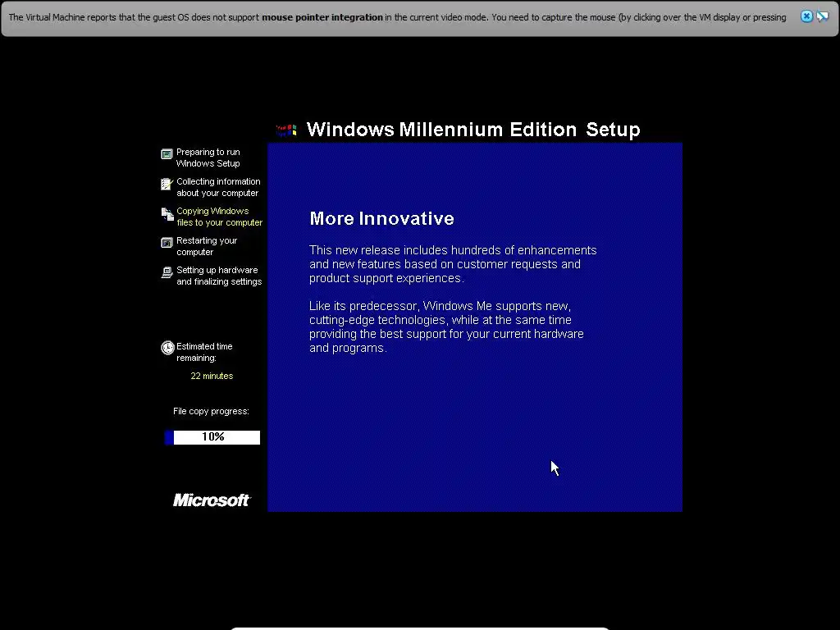This screenshot has width=840, height=630.
Task: Click the File copy progress bar at 10%
Action: (212, 437)
